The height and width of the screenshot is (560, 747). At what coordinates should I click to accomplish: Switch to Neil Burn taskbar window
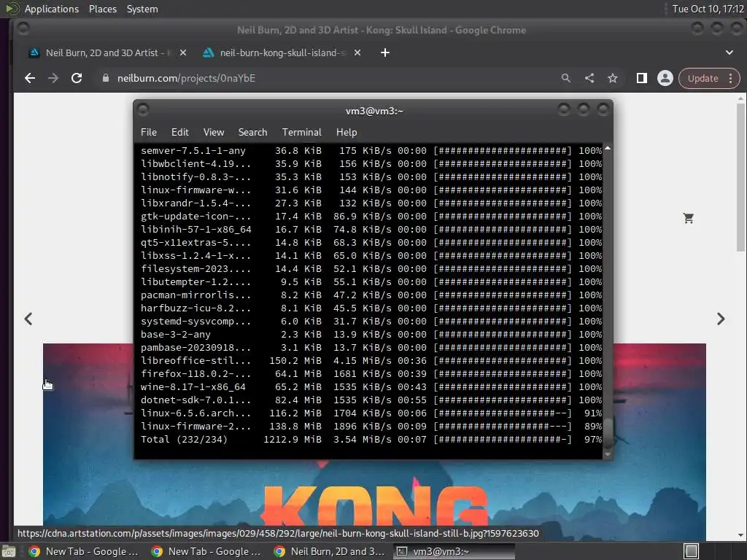[x=329, y=551]
